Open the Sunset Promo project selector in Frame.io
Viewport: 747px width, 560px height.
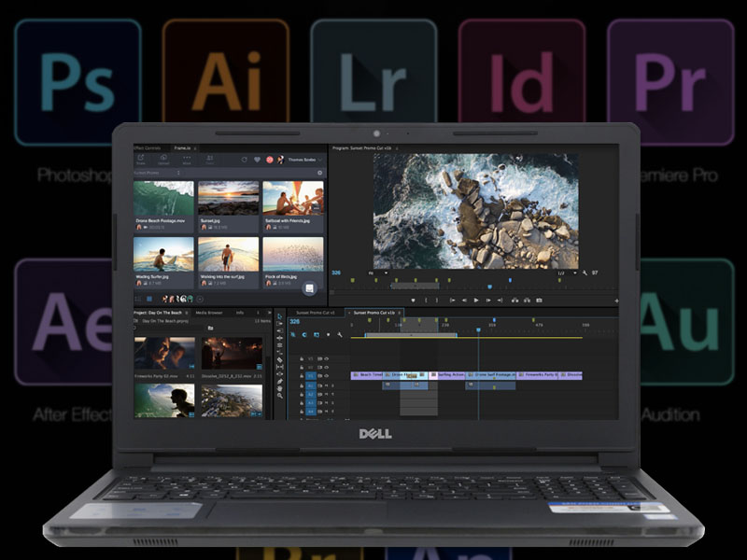(x=157, y=173)
